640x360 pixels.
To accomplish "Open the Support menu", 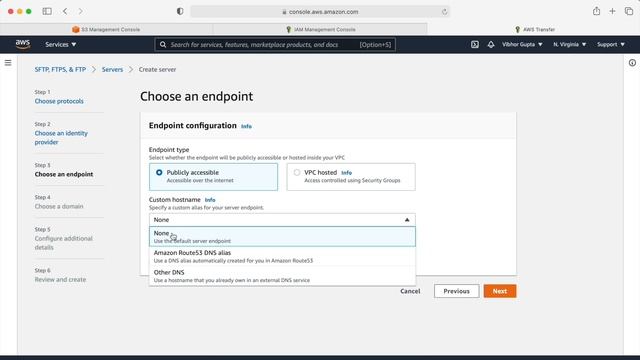I will 611,44.
